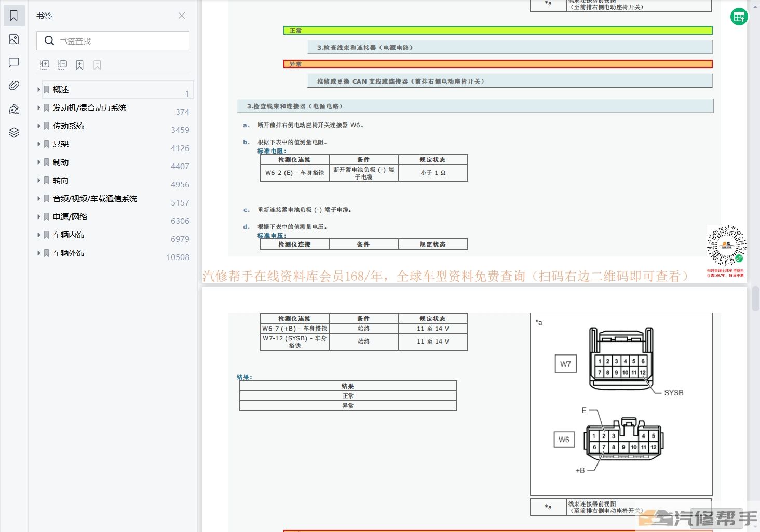The height and width of the screenshot is (532, 760).
Task: Expand the 电源/网络 bookmark arrow
Action: (x=39, y=217)
